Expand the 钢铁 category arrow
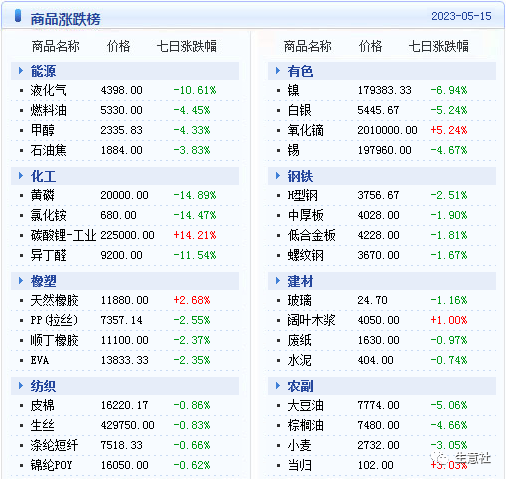 (x=278, y=176)
